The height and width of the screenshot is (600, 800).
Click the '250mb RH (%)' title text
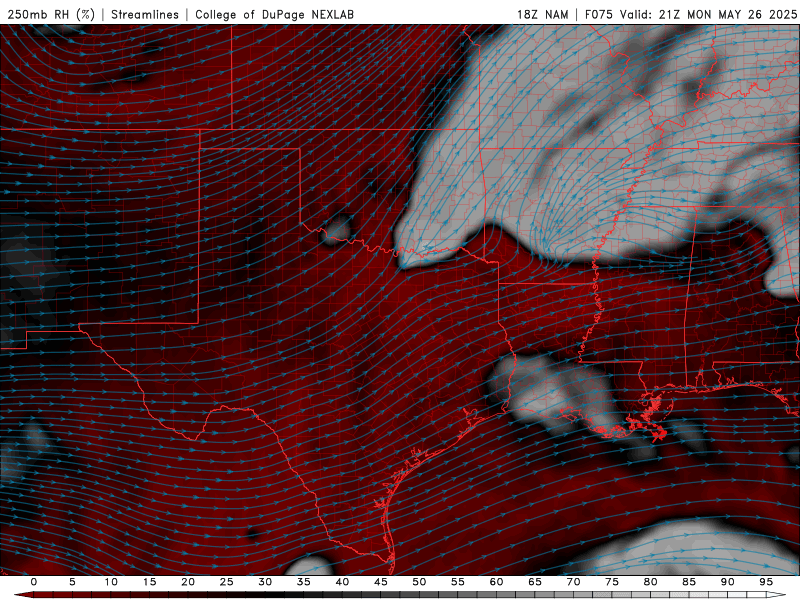(52, 14)
